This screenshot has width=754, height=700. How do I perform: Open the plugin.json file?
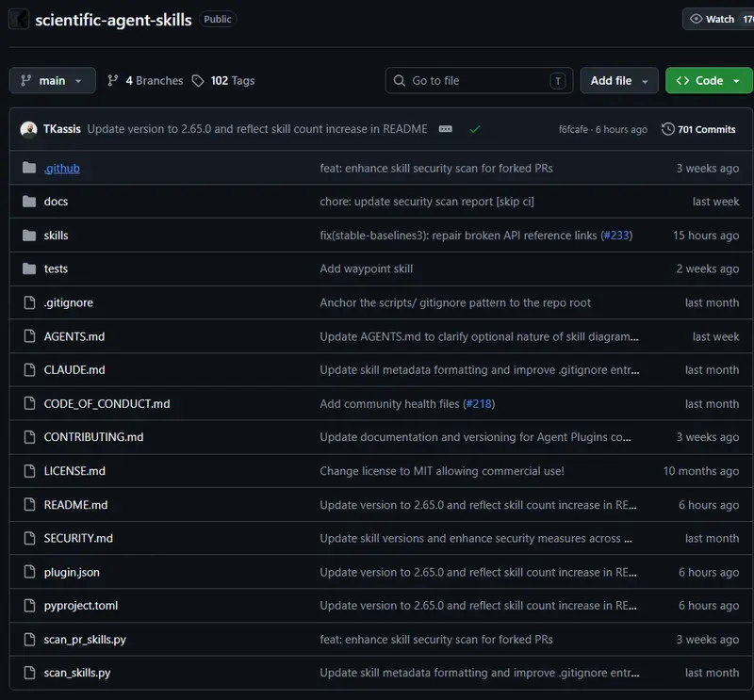(72, 572)
